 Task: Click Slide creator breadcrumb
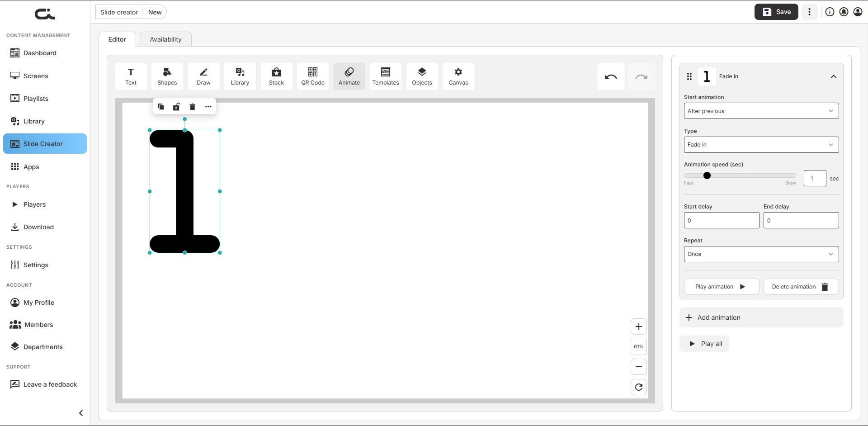[119, 12]
